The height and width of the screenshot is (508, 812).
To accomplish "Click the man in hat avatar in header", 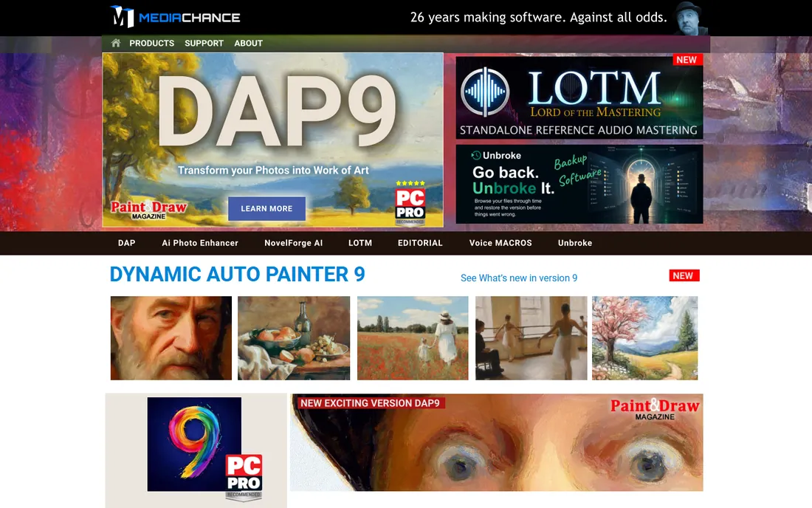I will click(690, 18).
